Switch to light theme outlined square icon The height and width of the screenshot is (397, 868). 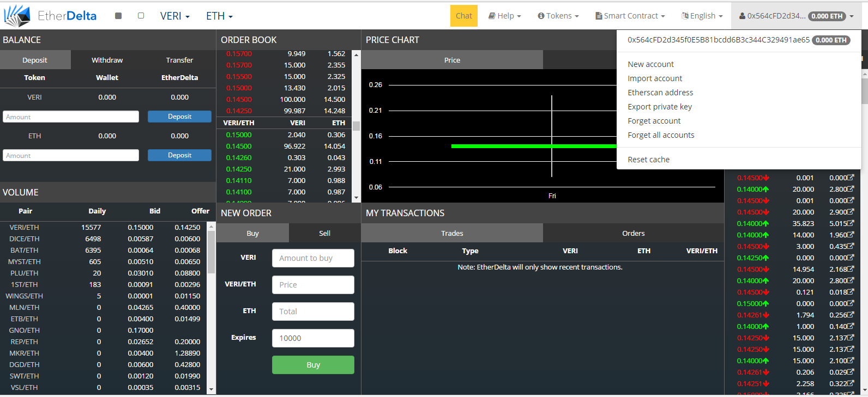pos(141,16)
